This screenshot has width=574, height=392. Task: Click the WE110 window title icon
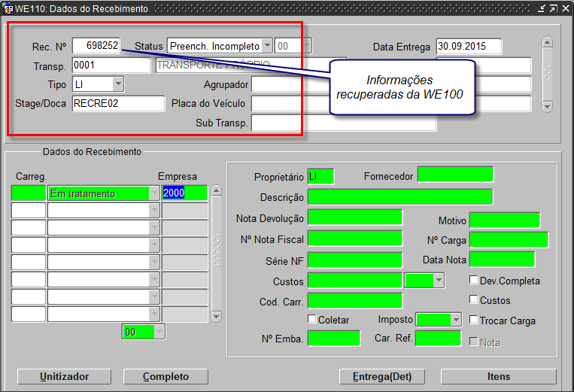8,8
